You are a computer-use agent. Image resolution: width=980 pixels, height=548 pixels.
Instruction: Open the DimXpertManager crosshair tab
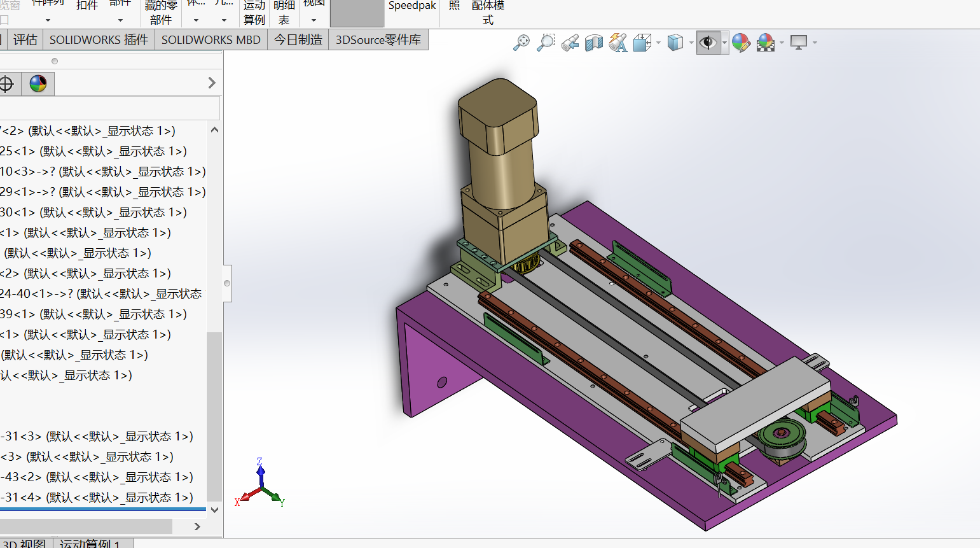(x=6, y=84)
